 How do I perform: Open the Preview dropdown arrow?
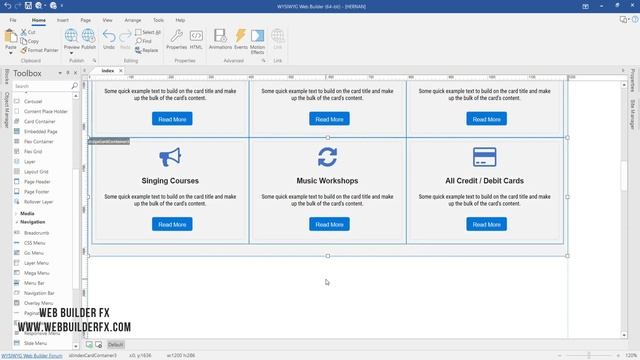(71, 53)
